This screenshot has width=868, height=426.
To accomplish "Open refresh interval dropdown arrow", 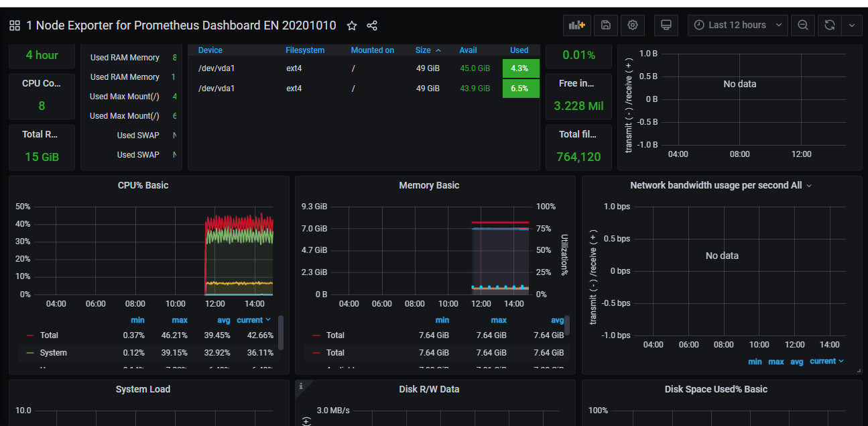I will [852, 25].
